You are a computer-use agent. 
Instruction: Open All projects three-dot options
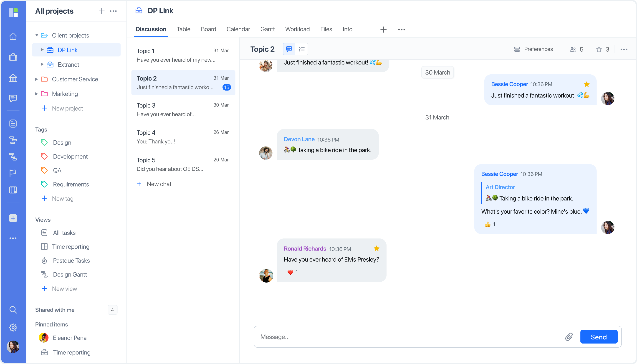(x=113, y=11)
